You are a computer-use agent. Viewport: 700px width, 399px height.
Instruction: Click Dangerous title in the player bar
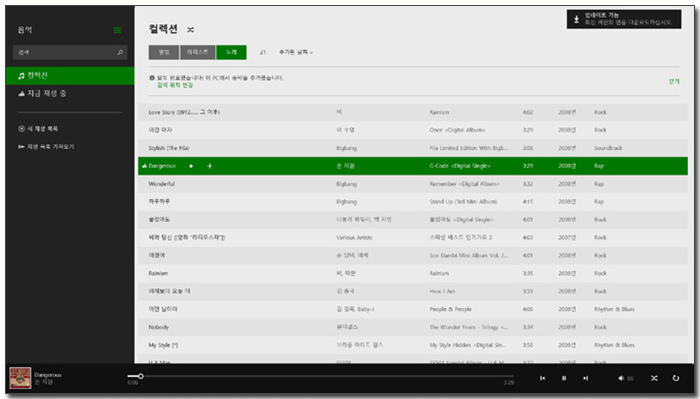[48, 375]
